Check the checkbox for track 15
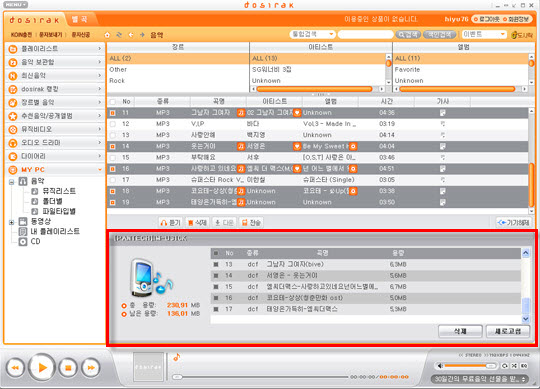Viewport: 540px width, 389px height. 113,157
